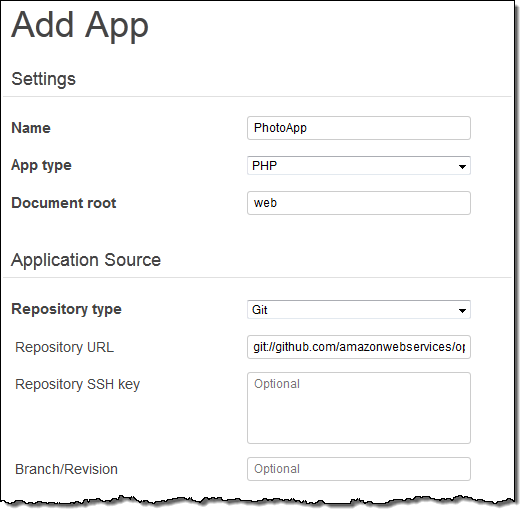Open the Repository type dropdown showing Git
This screenshot has height=514, width=525.
pos(359,310)
